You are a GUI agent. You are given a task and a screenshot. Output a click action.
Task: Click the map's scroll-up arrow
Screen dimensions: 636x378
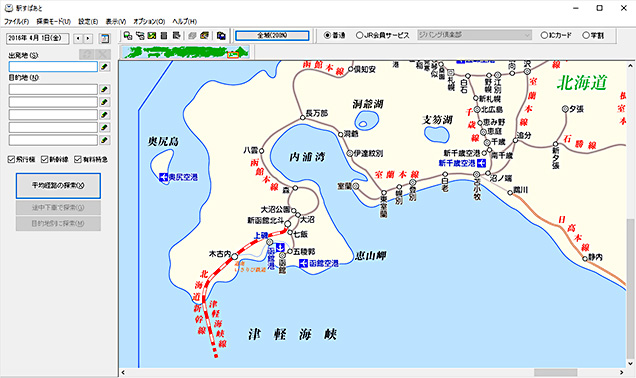(x=631, y=65)
